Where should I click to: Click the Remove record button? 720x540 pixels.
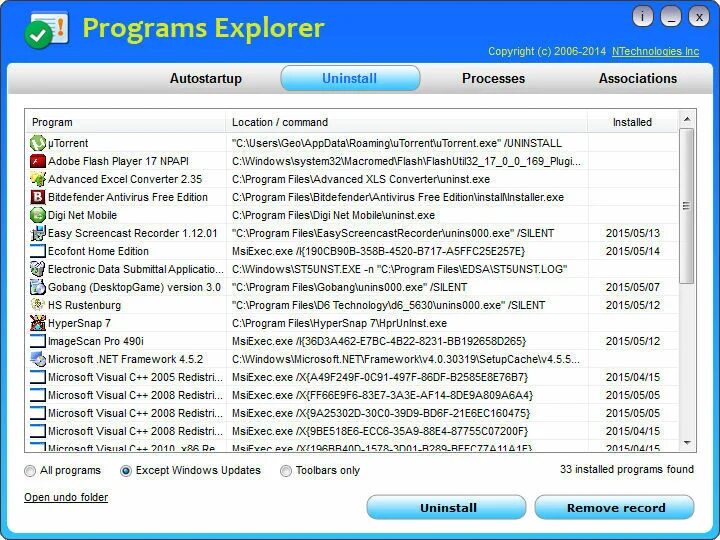pyautogui.click(x=614, y=507)
